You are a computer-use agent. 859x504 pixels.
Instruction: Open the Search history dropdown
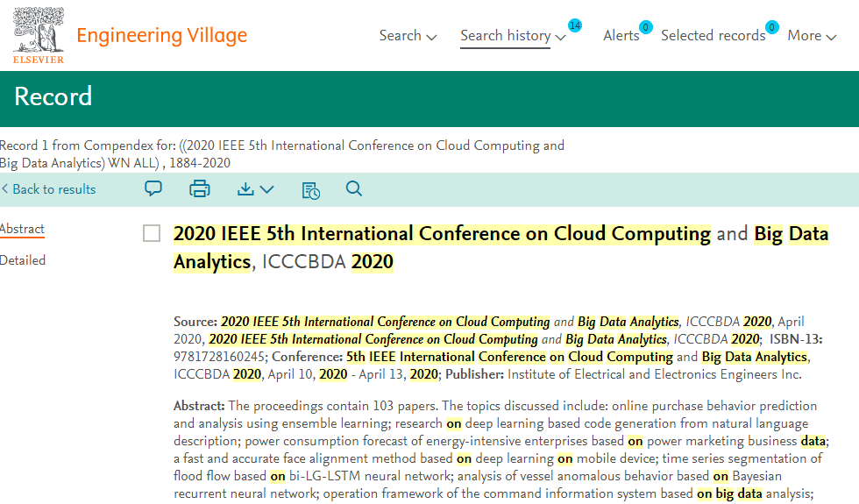(513, 36)
